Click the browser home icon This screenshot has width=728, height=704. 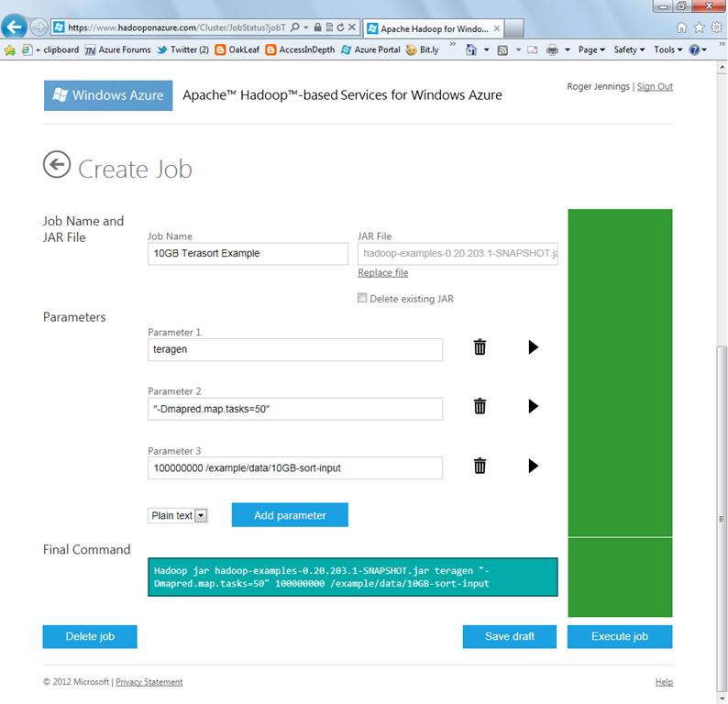(681, 27)
